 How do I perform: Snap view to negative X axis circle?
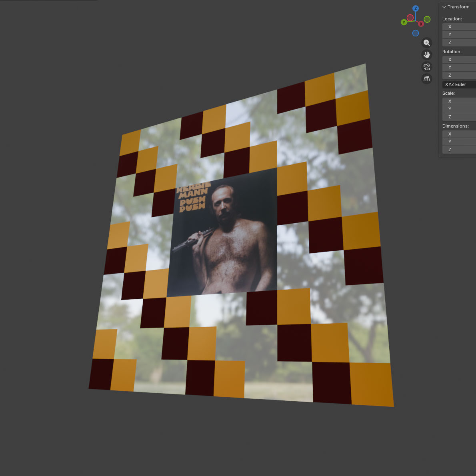pos(410,18)
